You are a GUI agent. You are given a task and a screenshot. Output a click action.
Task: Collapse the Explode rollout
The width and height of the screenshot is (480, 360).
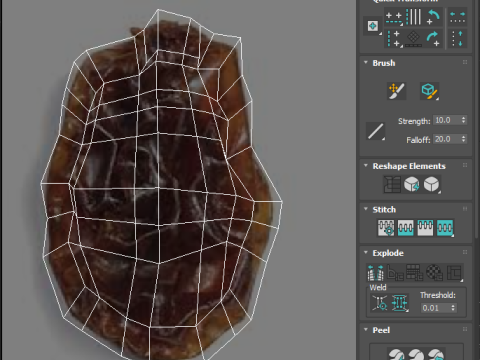pos(366,252)
